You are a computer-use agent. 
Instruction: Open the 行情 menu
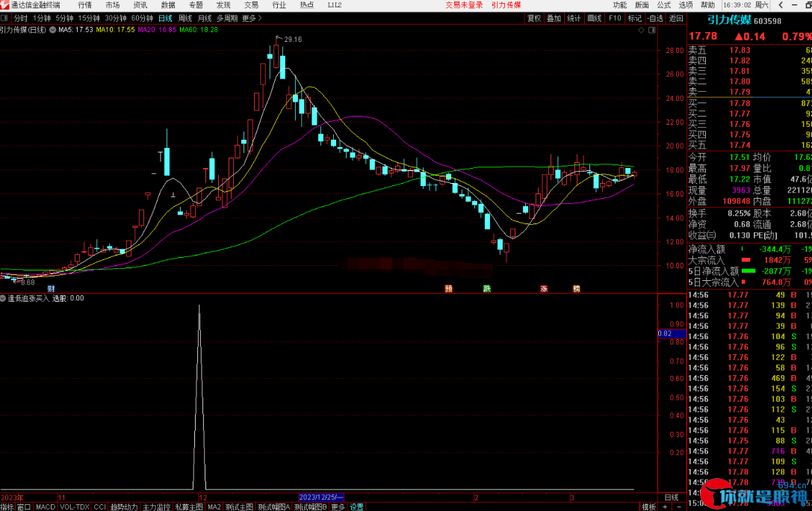click(85, 4)
